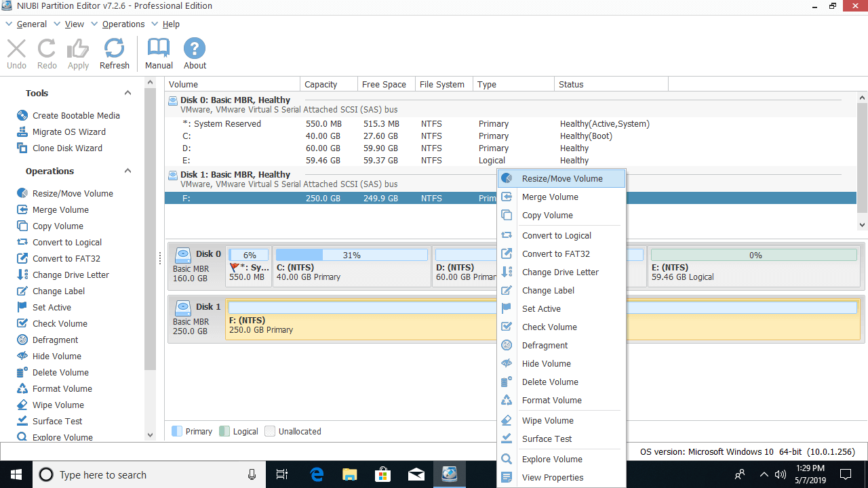
Task: Open Clone Disk Wizard from Tools
Action: (67, 148)
